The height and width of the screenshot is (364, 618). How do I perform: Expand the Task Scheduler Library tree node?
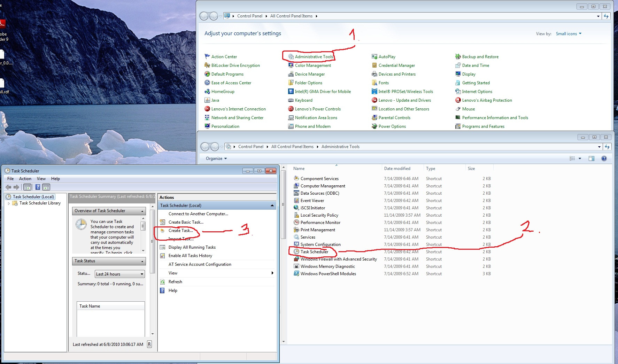9,203
